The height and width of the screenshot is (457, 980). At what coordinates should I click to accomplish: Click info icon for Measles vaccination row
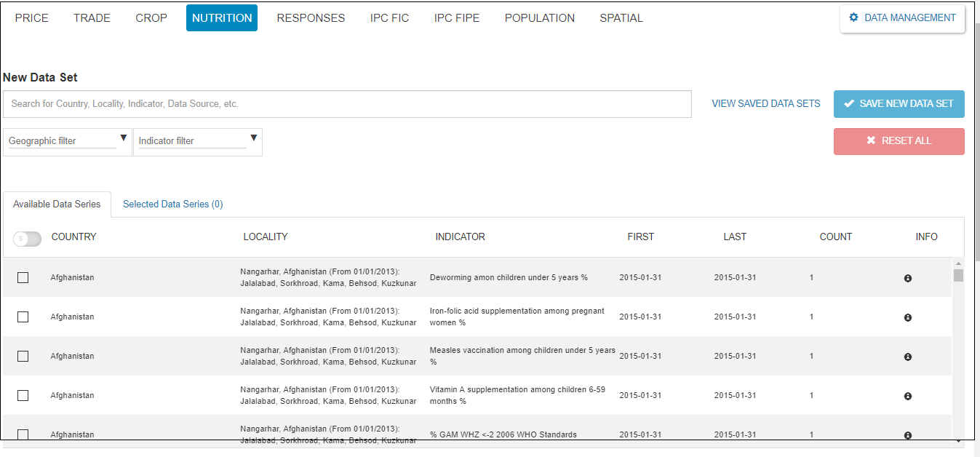click(x=907, y=357)
